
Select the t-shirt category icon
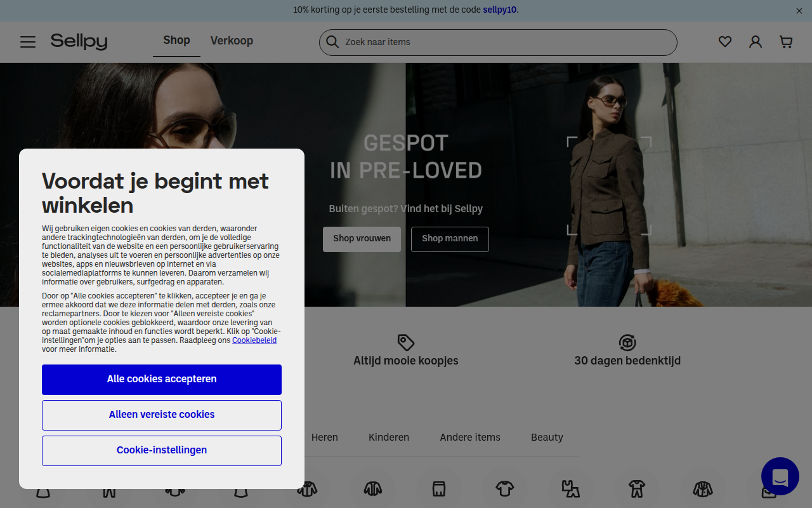pyautogui.click(x=505, y=488)
